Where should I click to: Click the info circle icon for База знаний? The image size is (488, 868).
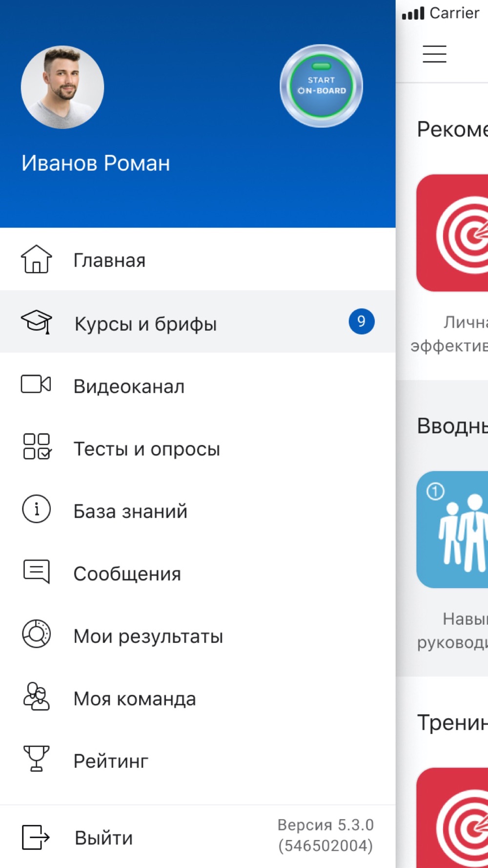point(36,509)
